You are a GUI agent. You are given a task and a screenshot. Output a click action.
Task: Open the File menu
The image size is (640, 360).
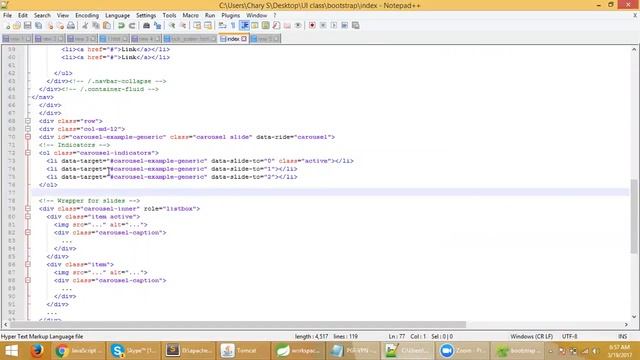(7, 15)
